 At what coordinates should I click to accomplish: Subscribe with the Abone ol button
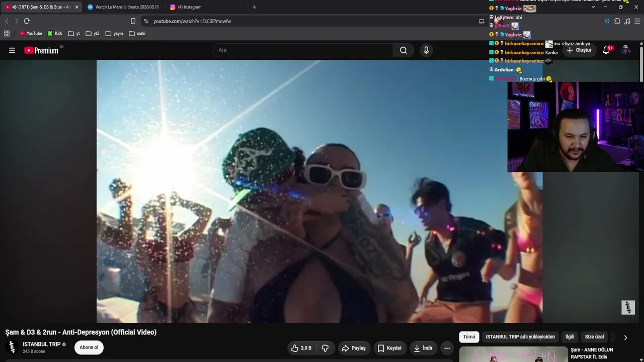(89, 347)
